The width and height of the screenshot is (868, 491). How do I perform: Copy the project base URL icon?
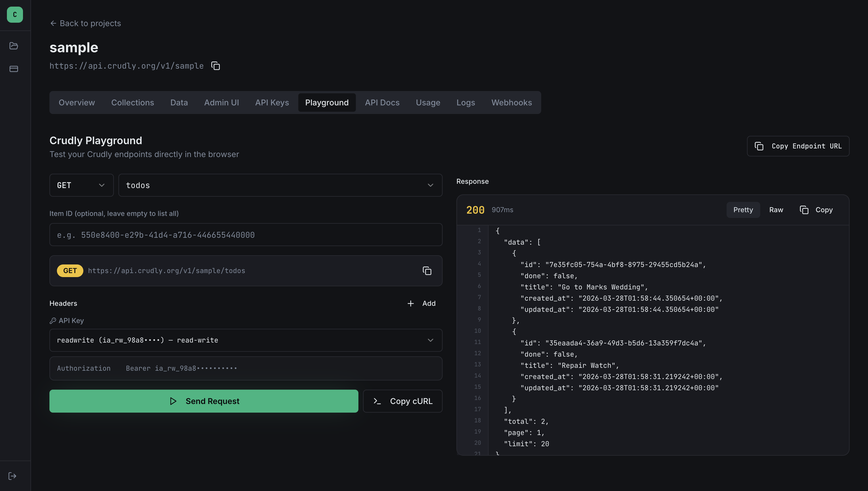[x=216, y=66]
